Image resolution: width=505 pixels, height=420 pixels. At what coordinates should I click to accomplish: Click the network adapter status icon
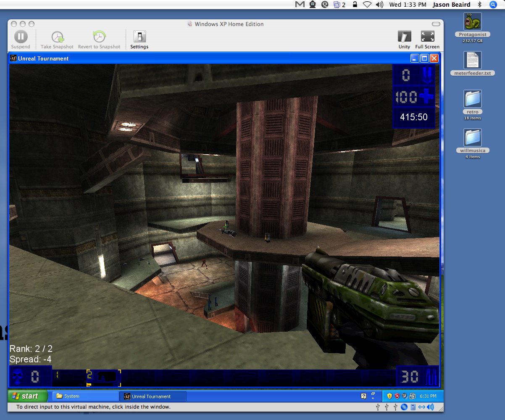click(x=421, y=407)
